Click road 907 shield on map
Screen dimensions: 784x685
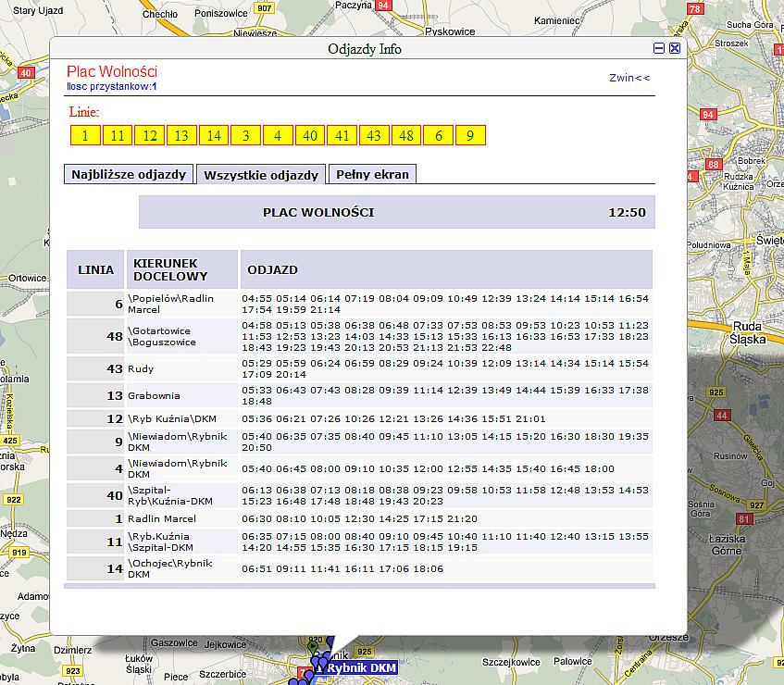click(x=265, y=8)
